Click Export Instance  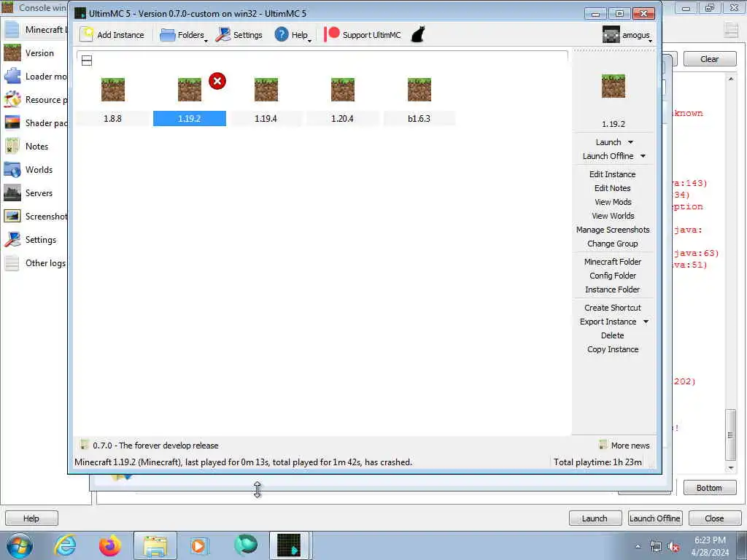608,322
